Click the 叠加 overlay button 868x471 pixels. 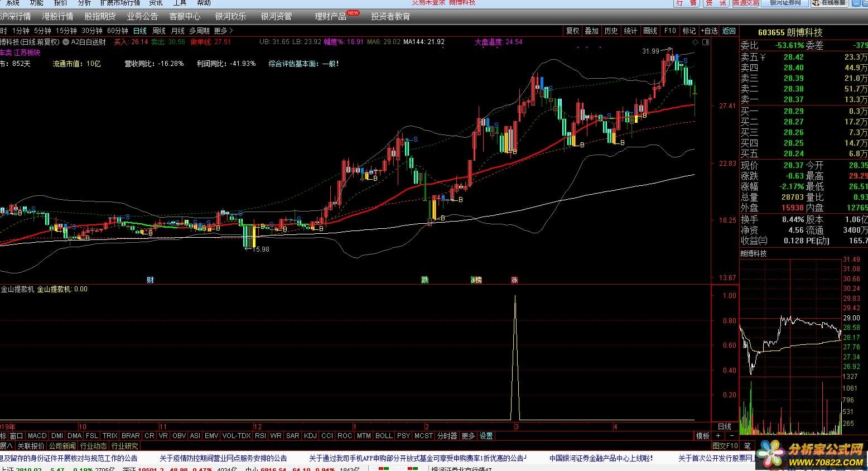[592, 31]
